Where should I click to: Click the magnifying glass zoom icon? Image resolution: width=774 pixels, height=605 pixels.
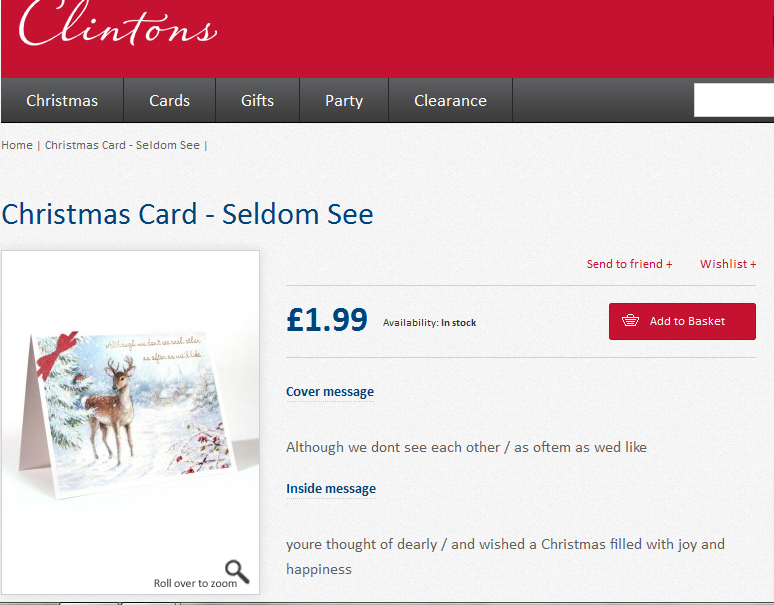[x=237, y=571]
